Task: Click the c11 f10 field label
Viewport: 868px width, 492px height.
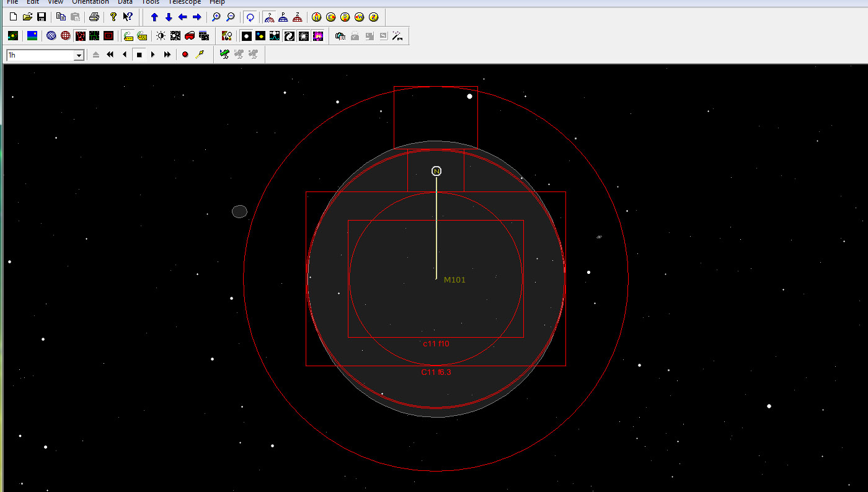Action: [x=436, y=344]
